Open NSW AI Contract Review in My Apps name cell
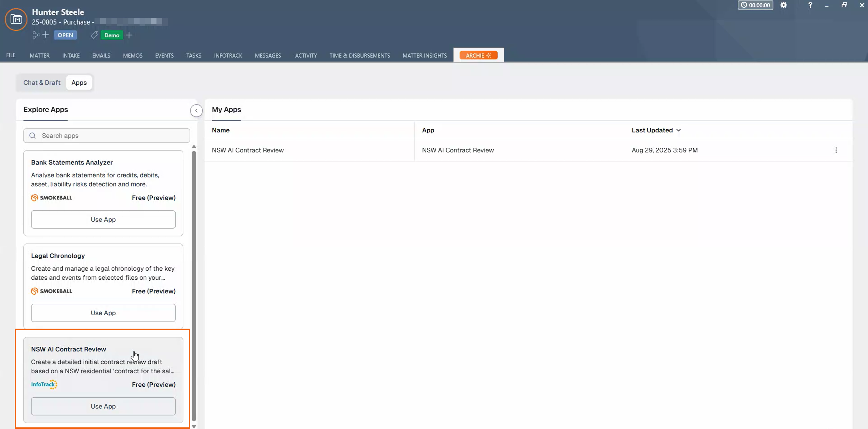 click(248, 150)
